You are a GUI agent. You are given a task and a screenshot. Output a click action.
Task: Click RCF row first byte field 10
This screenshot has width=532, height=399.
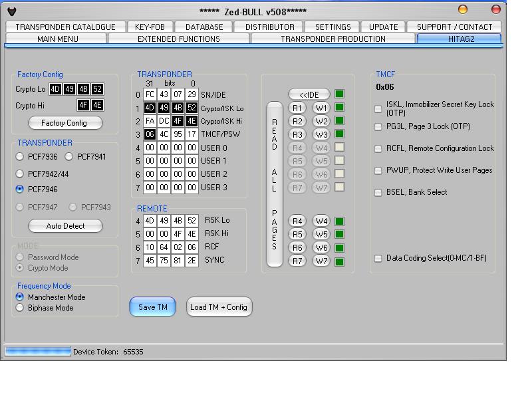(150, 247)
